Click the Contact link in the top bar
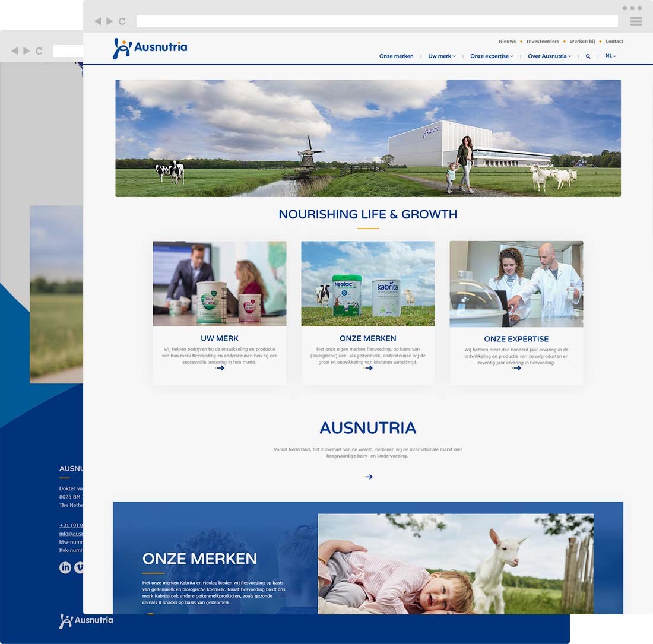Screen dimensions: 653x644 [614, 41]
